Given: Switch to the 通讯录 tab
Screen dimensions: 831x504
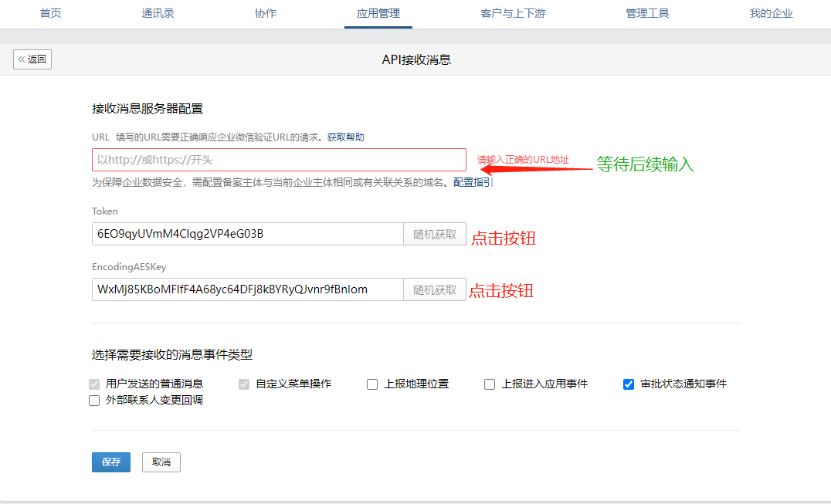Looking at the screenshot, I should [158, 13].
